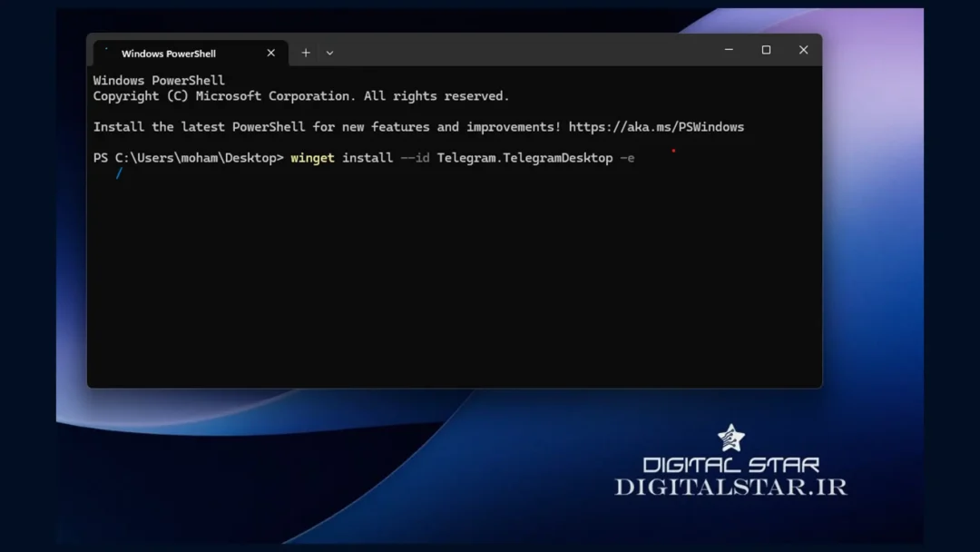980x552 pixels.
Task: Maximize the terminal window
Action: (x=766, y=50)
